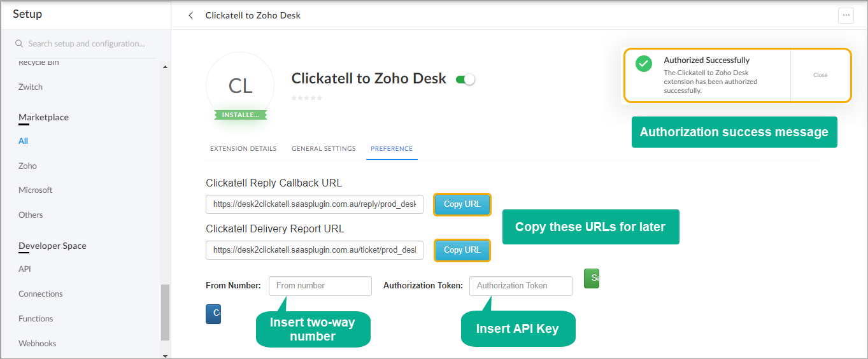Open the more options ellipsis menu
This screenshot has height=359, width=868.
(x=846, y=15)
